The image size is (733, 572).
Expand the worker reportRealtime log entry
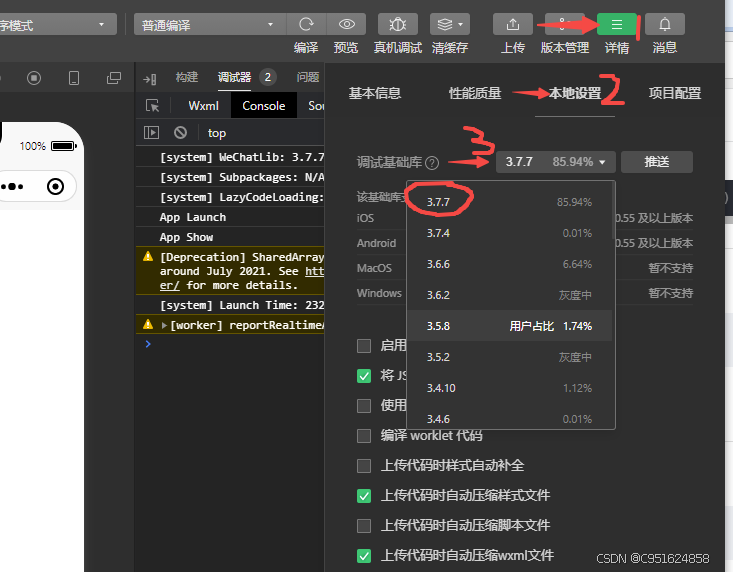tap(164, 325)
